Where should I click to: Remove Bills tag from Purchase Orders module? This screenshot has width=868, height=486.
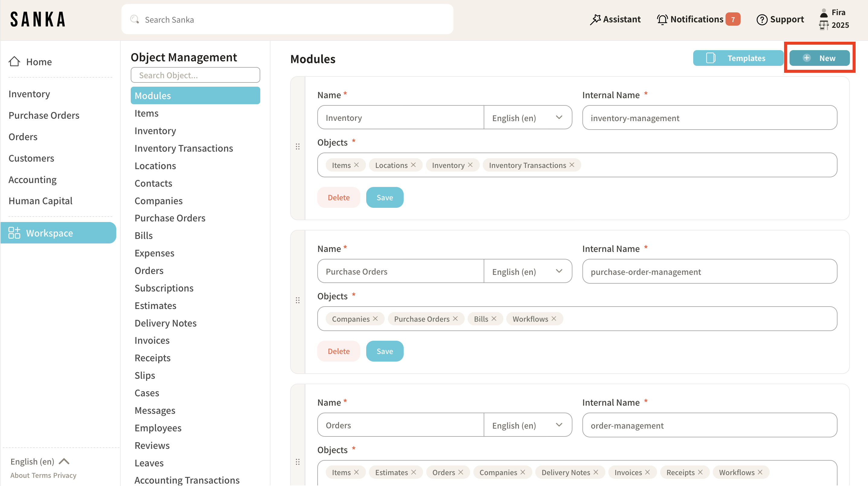coord(494,318)
